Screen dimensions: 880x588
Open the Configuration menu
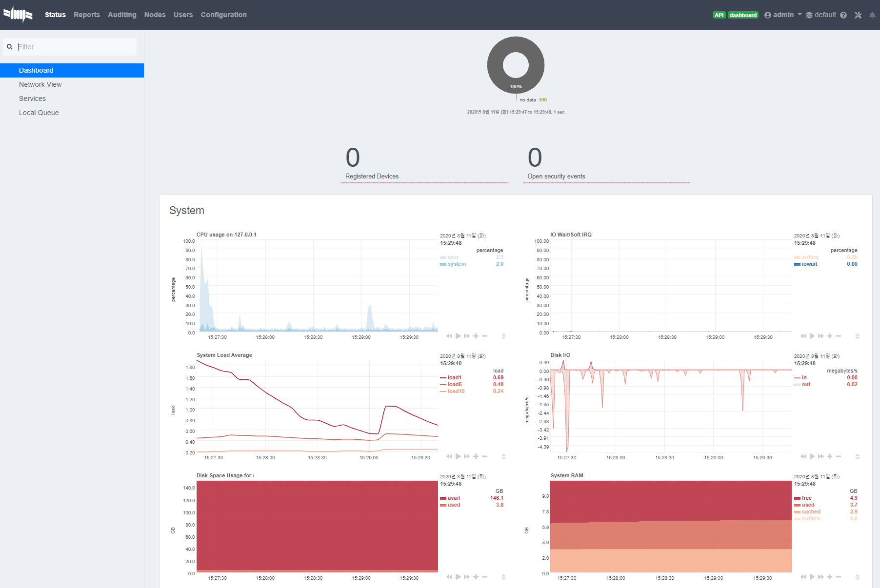[224, 15]
